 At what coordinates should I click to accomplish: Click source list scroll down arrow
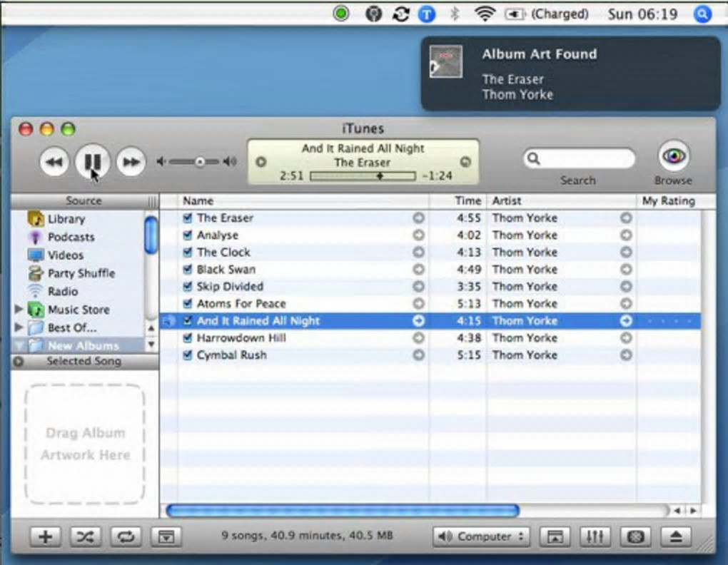[x=151, y=344]
